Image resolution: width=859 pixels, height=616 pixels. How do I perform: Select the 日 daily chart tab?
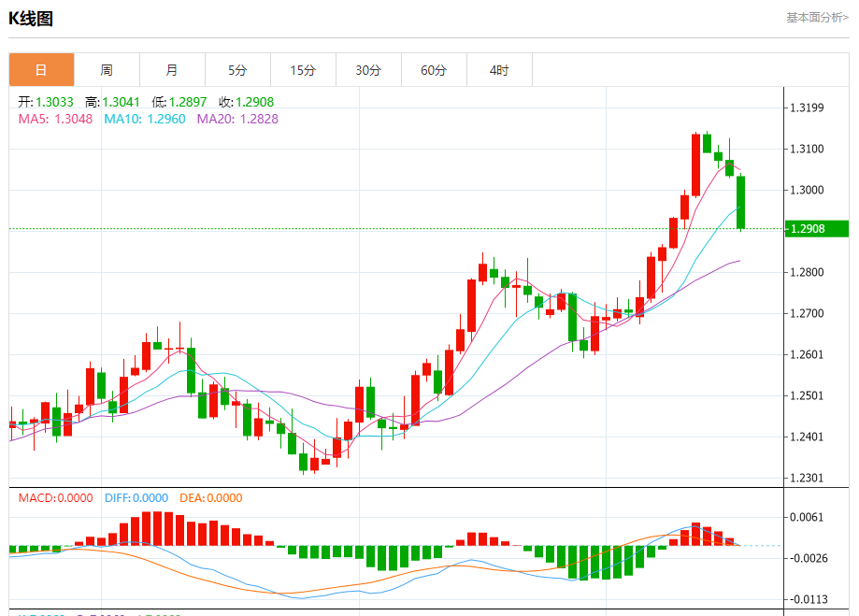(42, 70)
